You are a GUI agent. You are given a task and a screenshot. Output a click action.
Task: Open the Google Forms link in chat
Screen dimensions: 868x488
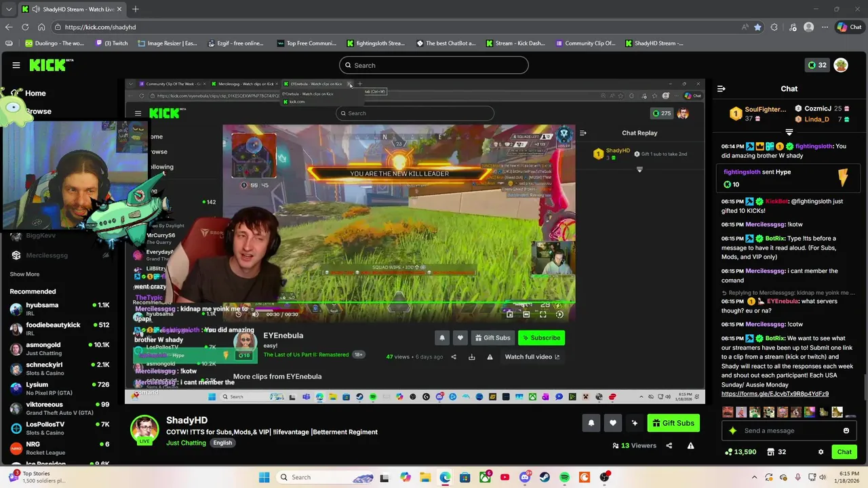[x=774, y=394]
